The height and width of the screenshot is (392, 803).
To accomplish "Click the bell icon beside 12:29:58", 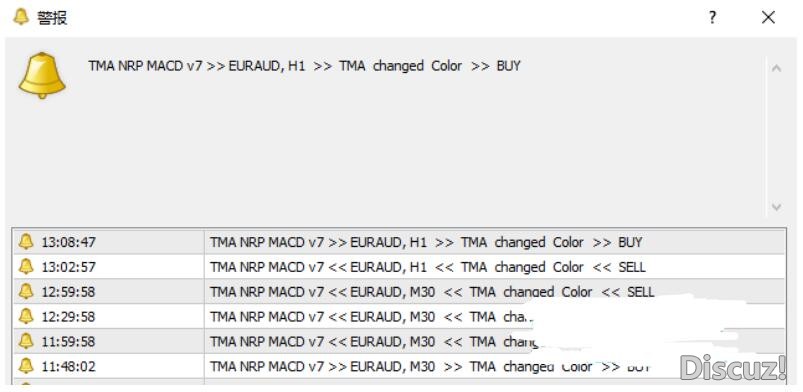I will [x=26, y=316].
